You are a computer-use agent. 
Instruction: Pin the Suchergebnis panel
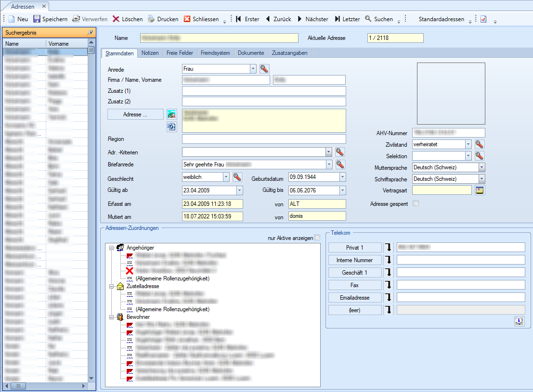(90, 33)
